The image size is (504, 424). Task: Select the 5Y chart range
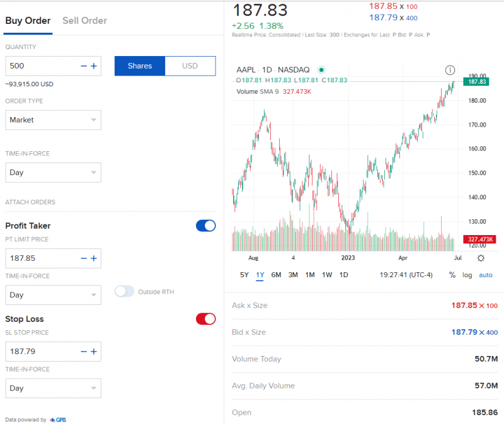[244, 275]
